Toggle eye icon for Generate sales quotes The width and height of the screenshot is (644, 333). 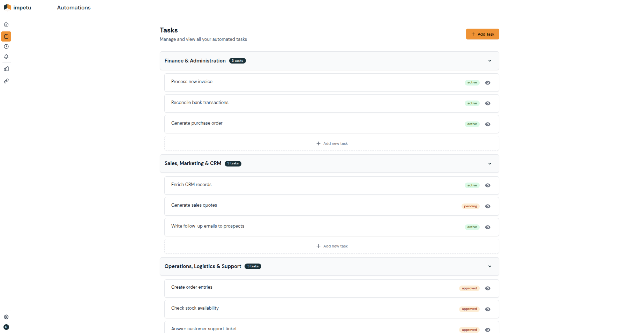coord(488,206)
